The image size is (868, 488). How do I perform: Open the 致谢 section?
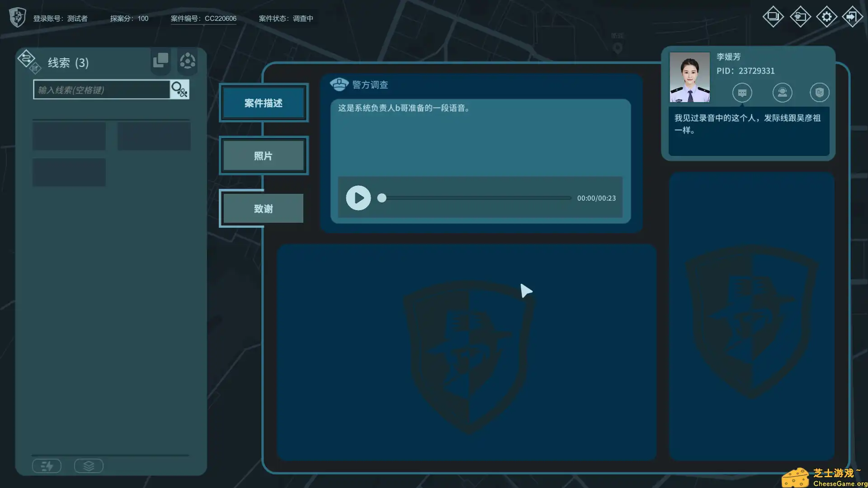[261, 208]
